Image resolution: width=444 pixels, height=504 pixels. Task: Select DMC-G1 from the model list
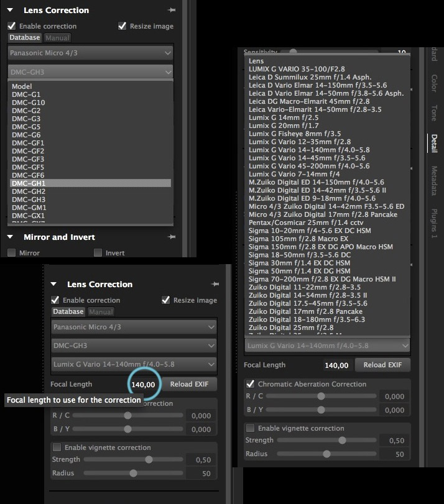[x=90, y=94]
